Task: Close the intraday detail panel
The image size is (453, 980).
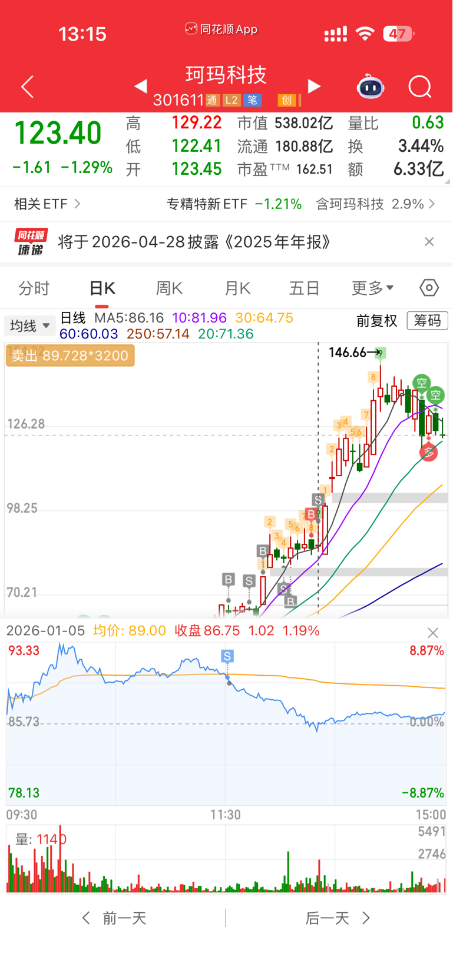Action: [x=433, y=633]
